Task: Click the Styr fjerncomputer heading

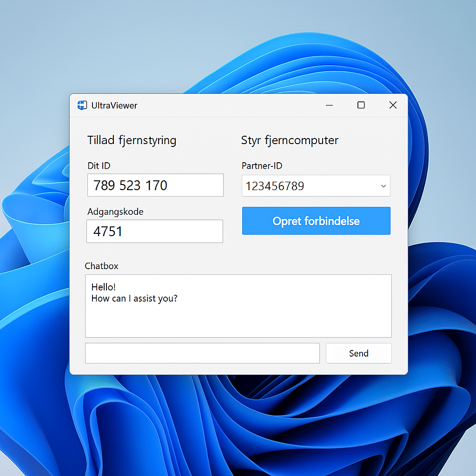Action: coord(290,140)
